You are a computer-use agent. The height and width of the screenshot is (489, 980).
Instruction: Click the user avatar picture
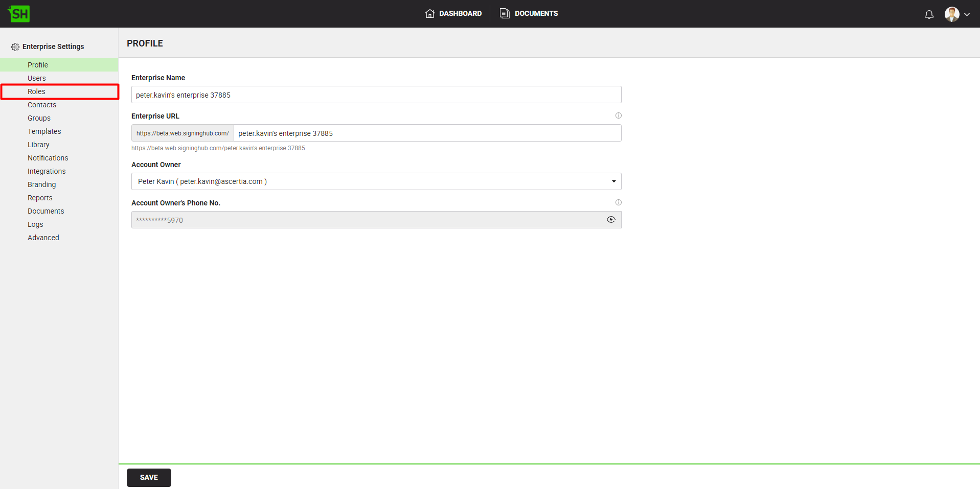pyautogui.click(x=951, y=14)
